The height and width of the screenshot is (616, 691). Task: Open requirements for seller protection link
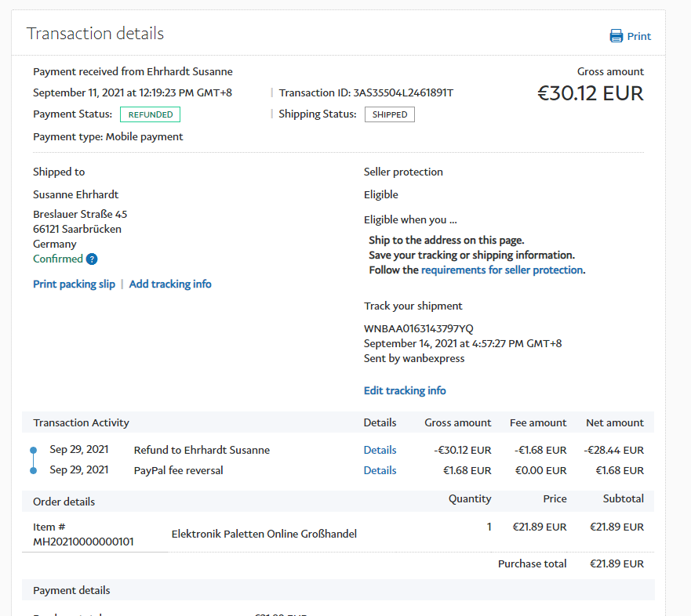tap(502, 270)
